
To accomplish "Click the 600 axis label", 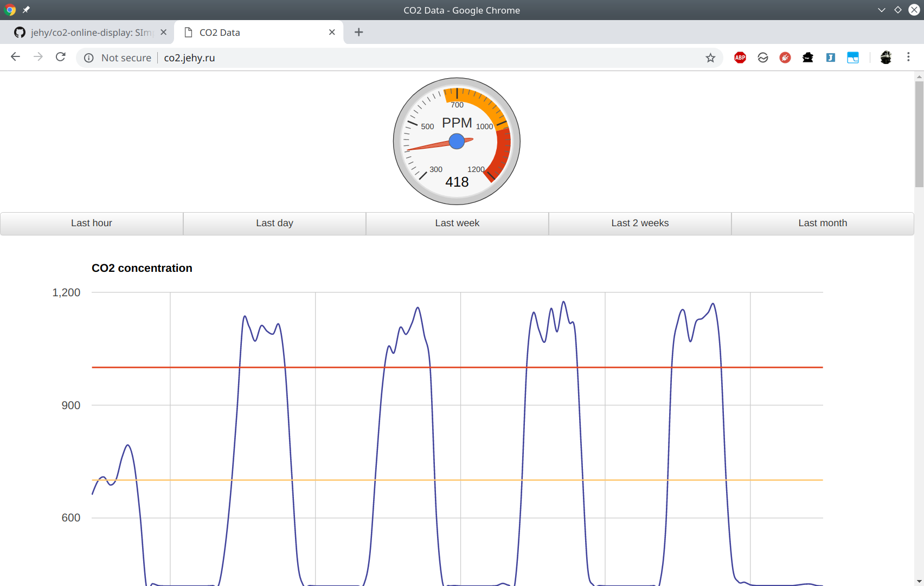I will 70,518.
